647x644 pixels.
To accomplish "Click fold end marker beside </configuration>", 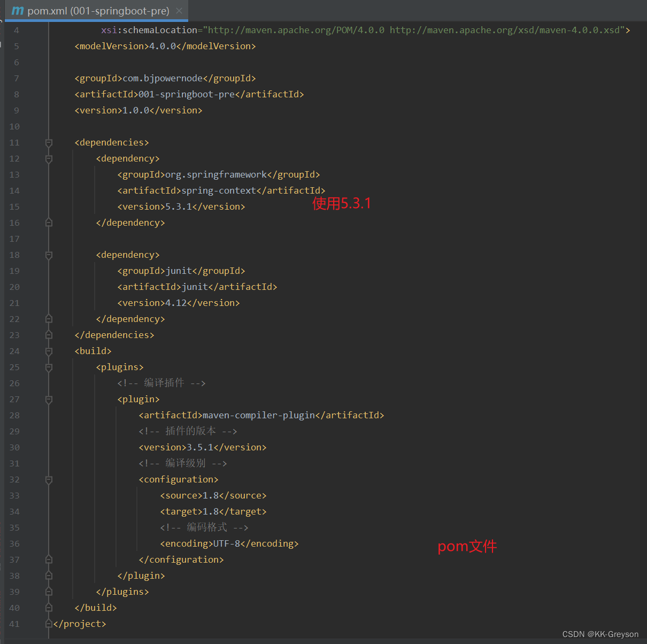I will (x=49, y=559).
